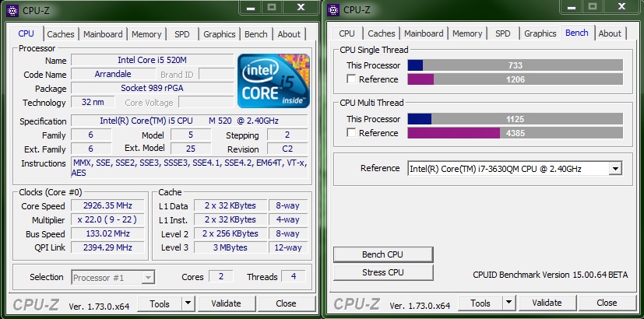Click Tools button in left window

tap(160, 303)
